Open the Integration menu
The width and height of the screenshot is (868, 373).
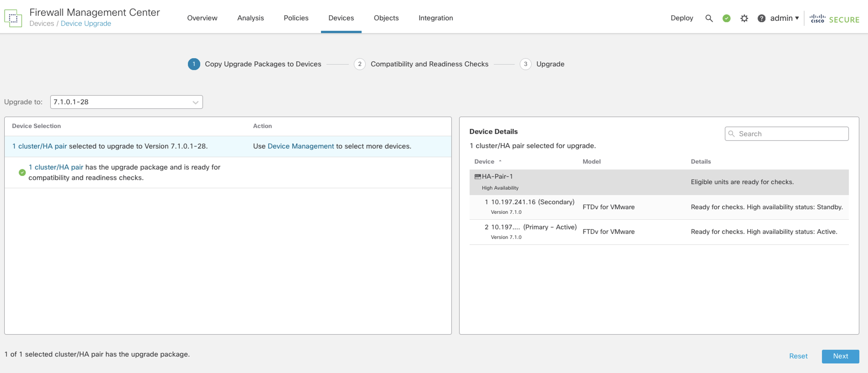[x=436, y=18]
